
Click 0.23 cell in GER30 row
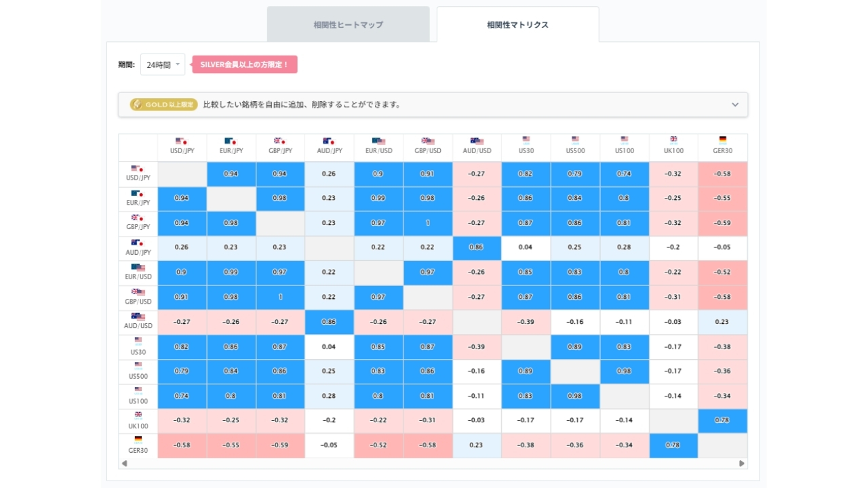(477, 445)
